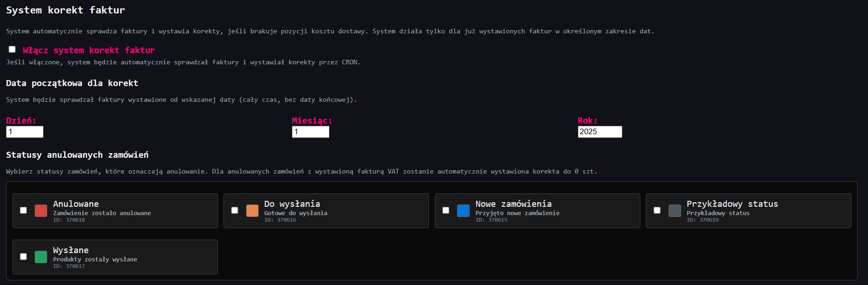The height and width of the screenshot is (285, 868).
Task: Click the Wysłane status title
Action: click(x=71, y=250)
